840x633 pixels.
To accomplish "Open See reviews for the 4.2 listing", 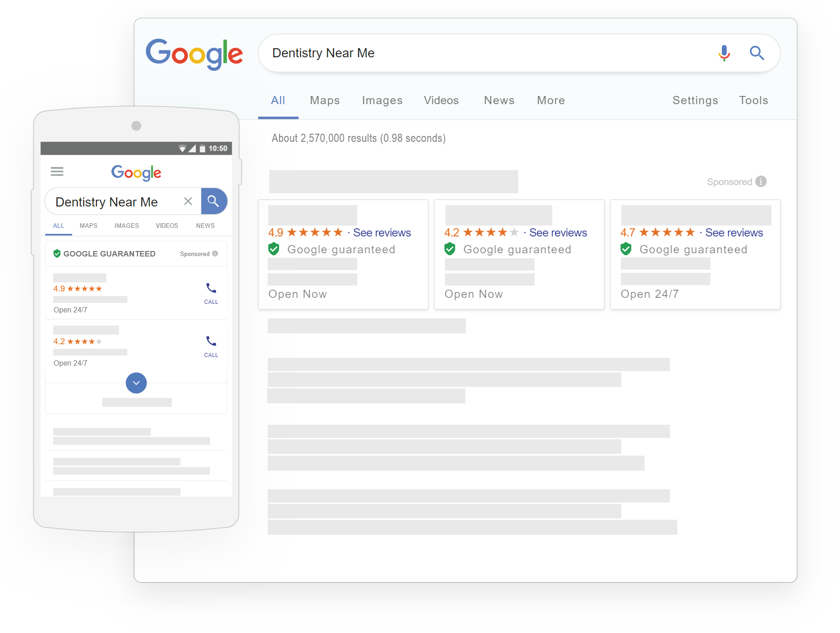I will point(558,233).
